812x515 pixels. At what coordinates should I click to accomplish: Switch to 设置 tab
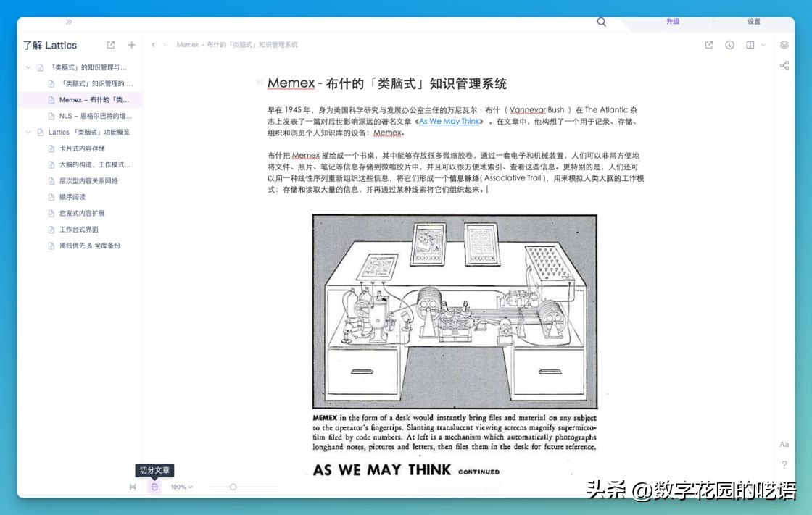tap(754, 22)
